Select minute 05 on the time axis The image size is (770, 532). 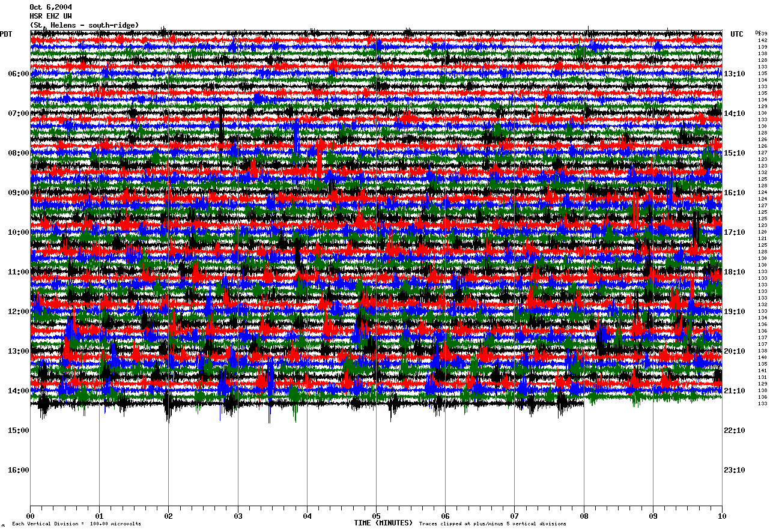click(x=376, y=516)
